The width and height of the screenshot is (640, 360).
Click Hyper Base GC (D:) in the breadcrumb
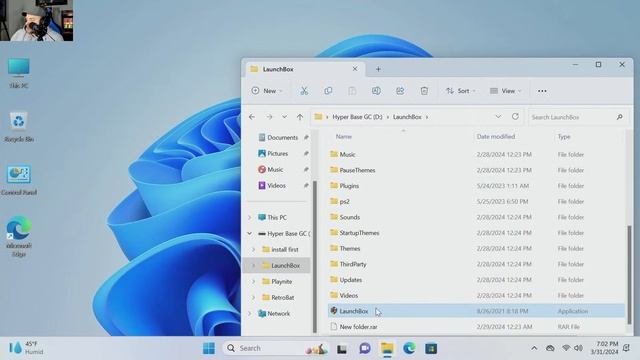358,117
